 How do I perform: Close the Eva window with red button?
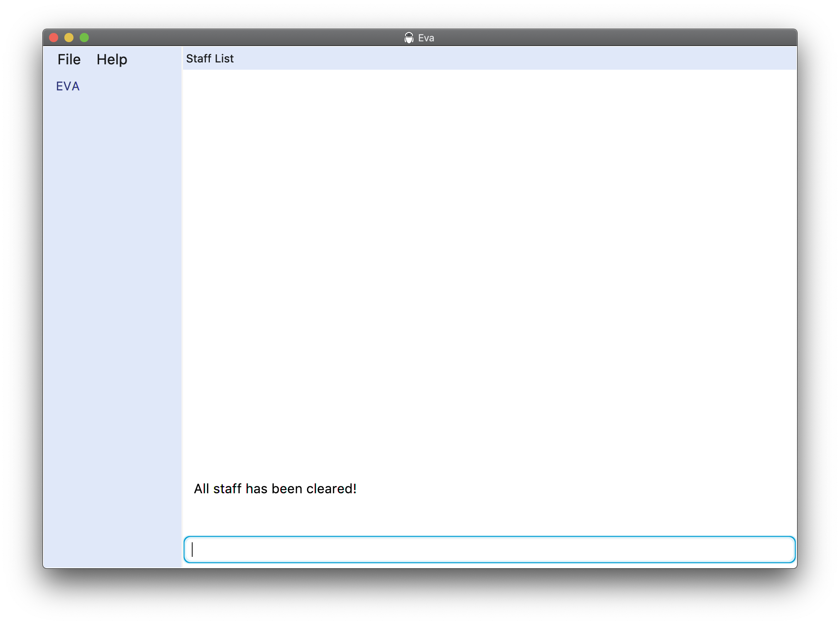click(54, 38)
